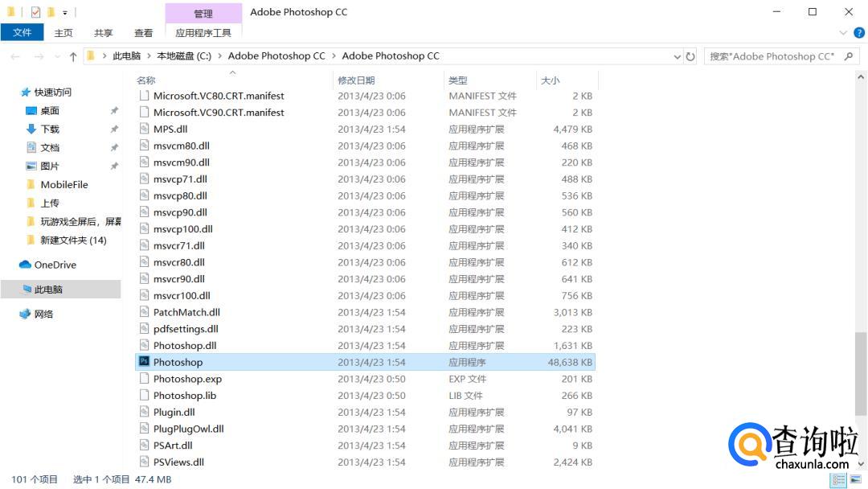Click the new folder quick access icon
The width and height of the screenshot is (868, 489).
click(x=51, y=11)
